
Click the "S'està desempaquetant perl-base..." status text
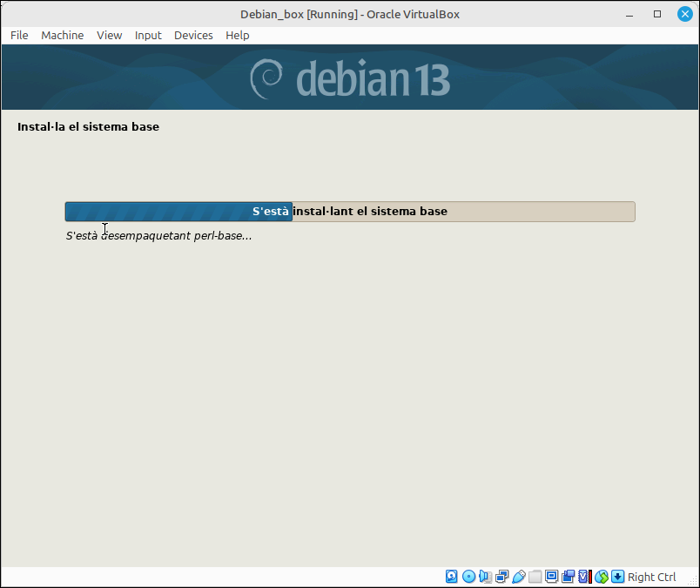(x=159, y=236)
